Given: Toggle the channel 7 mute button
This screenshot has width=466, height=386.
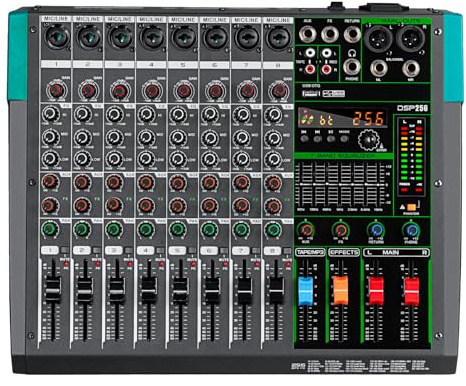Looking at the screenshot, I should [256, 250].
